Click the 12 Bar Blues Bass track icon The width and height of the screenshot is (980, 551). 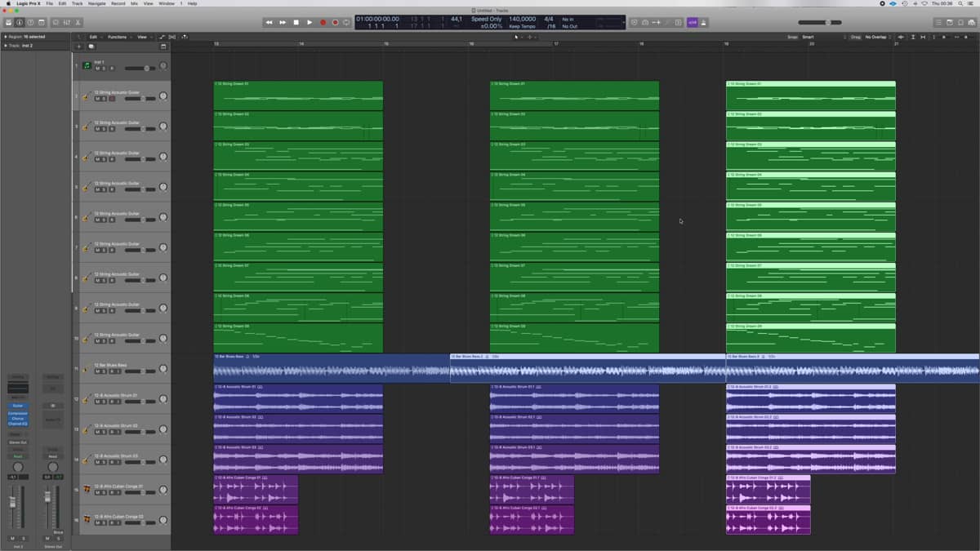point(86,368)
